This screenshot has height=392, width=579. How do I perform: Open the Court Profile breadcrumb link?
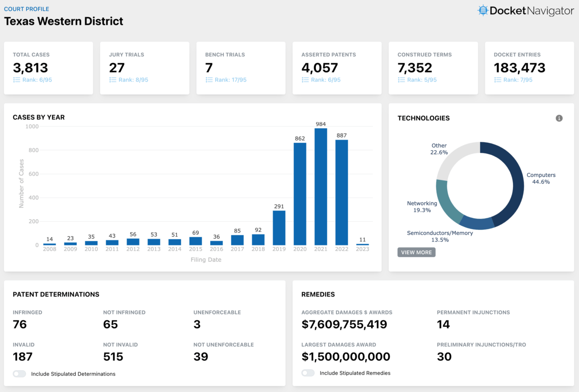pos(27,9)
